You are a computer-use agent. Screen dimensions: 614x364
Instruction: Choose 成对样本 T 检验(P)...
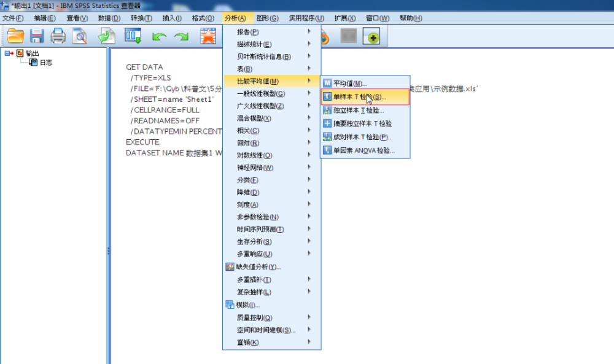(x=365, y=137)
